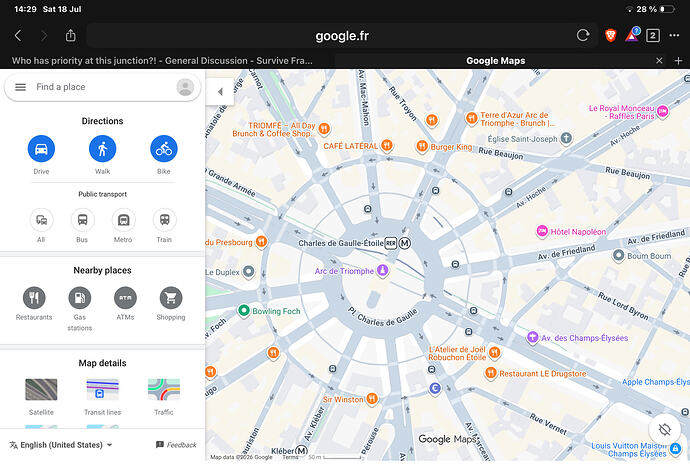Choose Walk directions icon

tap(103, 149)
